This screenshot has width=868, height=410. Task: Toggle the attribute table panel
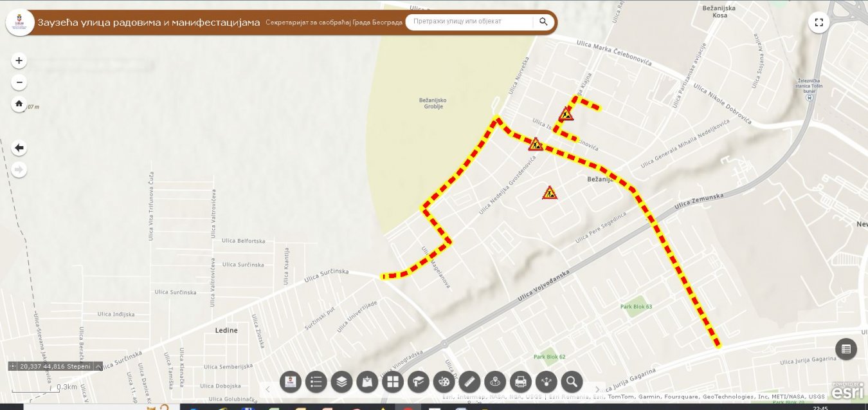click(x=846, y=349)
